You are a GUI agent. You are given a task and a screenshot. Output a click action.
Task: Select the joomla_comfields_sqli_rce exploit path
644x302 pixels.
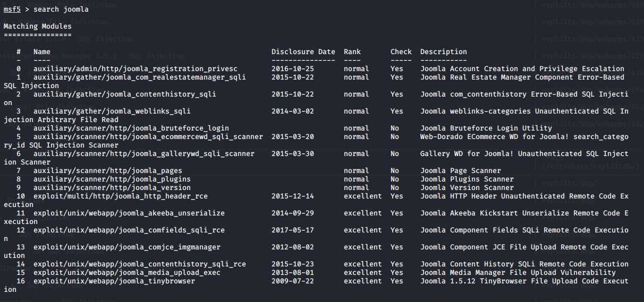pyautogui.click(x=129, y=230)
